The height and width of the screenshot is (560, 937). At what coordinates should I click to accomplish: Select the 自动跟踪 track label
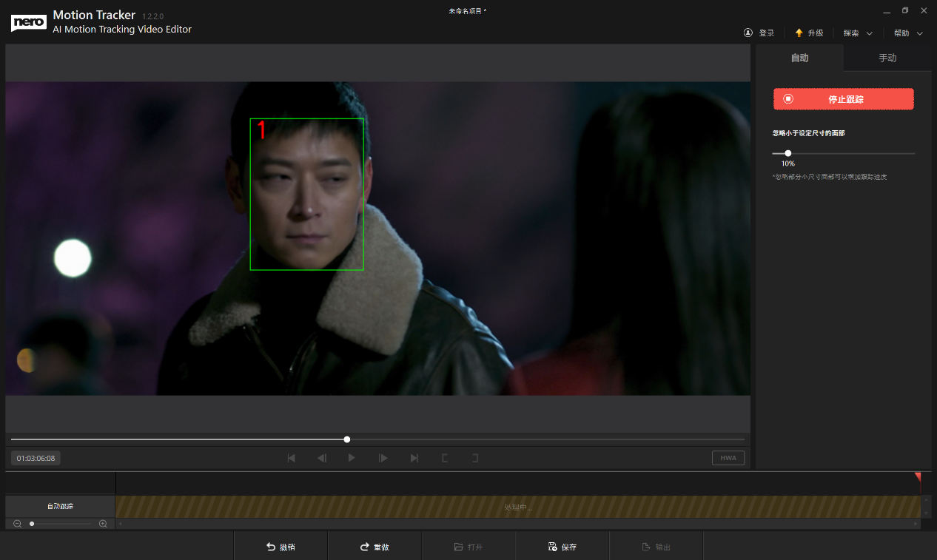click(x=60, y=506)
